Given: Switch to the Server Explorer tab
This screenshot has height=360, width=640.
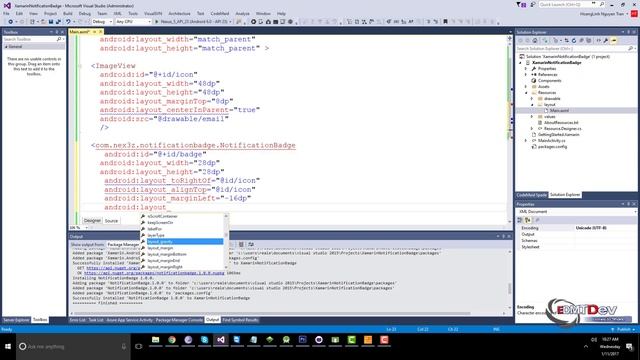Looking at the screenshot, I should (16, 320).
